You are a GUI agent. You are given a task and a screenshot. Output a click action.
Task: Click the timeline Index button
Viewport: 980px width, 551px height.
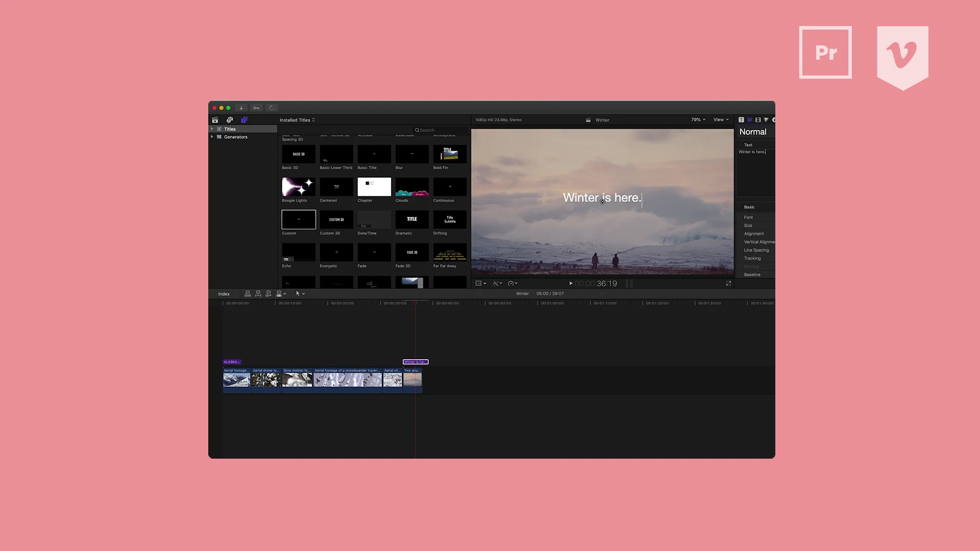(224, 294)
